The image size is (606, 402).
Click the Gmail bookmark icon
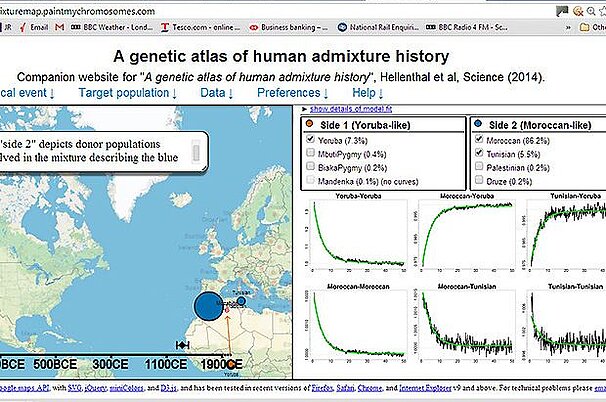click(x=60, y=27)
